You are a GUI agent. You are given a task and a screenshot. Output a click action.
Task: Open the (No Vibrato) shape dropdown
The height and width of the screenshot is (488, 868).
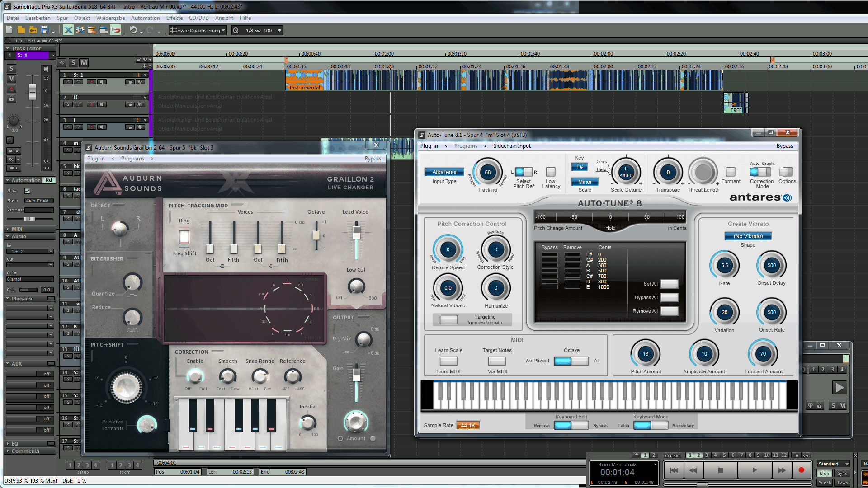click(x=748, y=236)
